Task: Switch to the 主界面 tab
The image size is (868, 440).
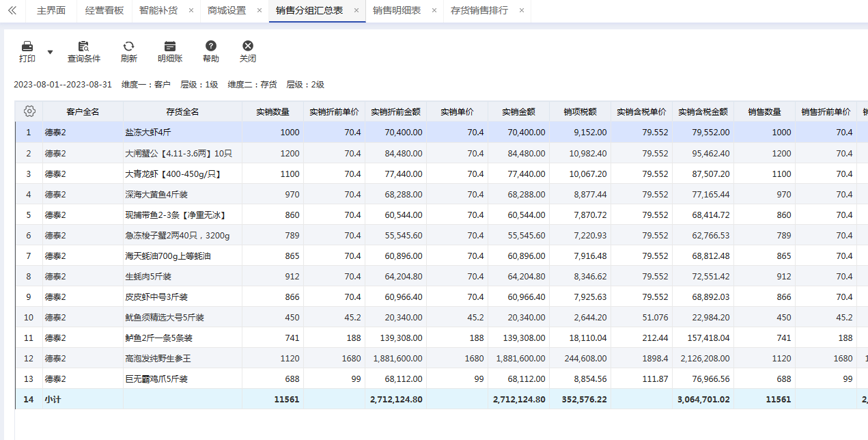Action: click(51, 11)
